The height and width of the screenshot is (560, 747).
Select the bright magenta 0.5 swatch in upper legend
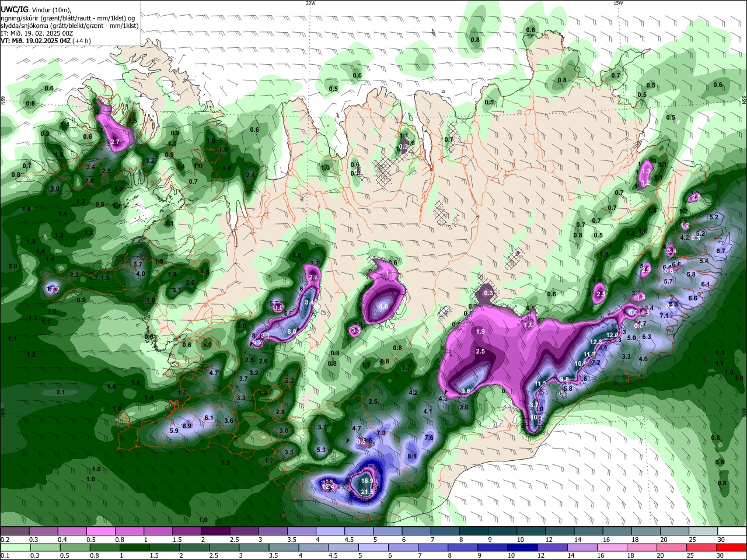pyautogui.click(x=100, y=531)
